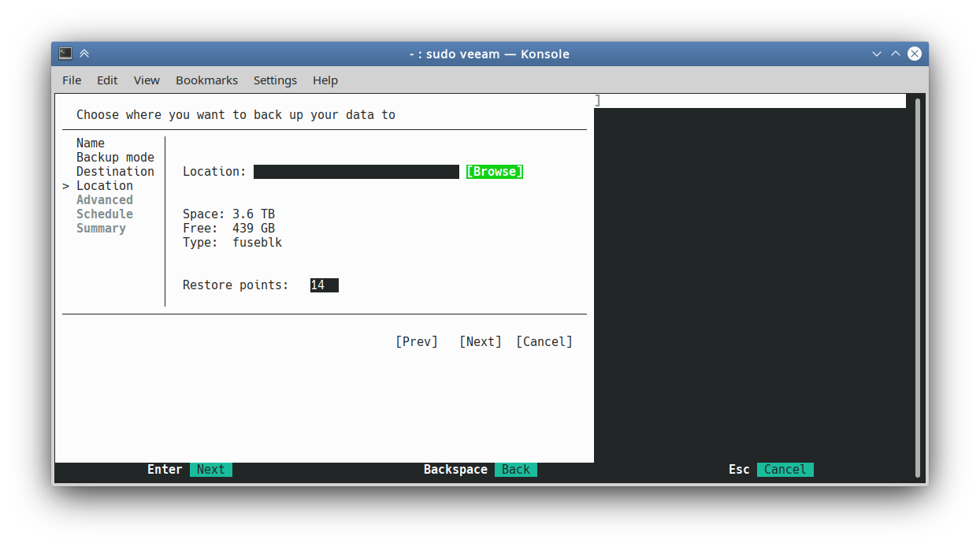
Task: Open the Settings menu
Action: point(275,80)
